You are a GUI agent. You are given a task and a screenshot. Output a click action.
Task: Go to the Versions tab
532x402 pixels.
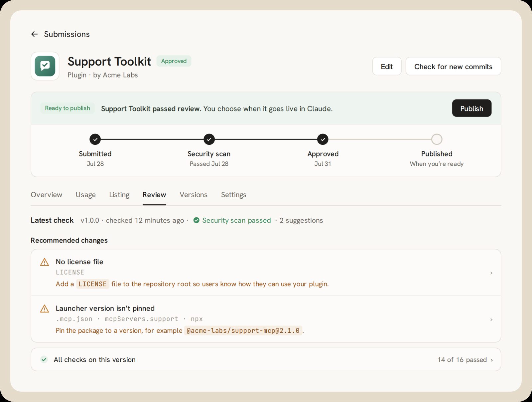coord(194,195)
